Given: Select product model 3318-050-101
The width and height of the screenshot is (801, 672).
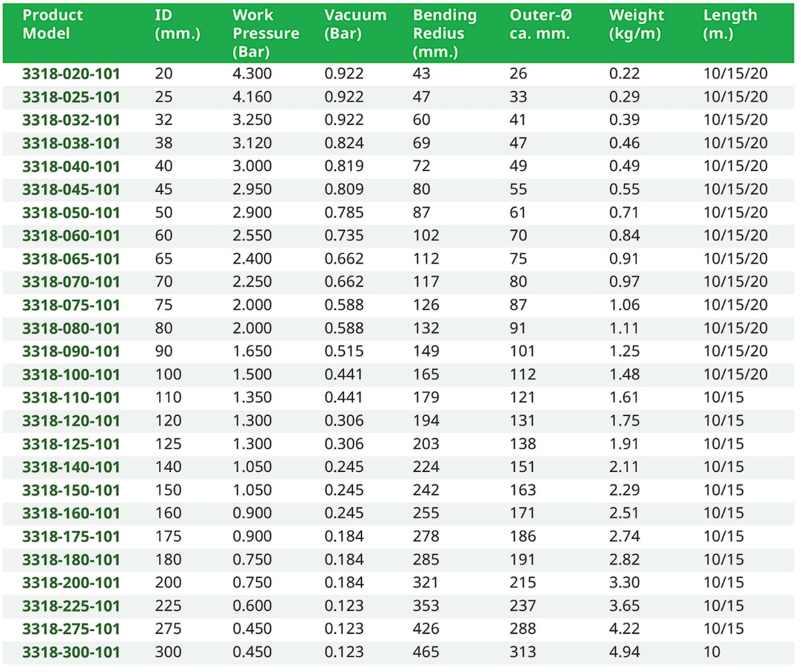Looking at the screenshot, I should click(x=71, y=213).
